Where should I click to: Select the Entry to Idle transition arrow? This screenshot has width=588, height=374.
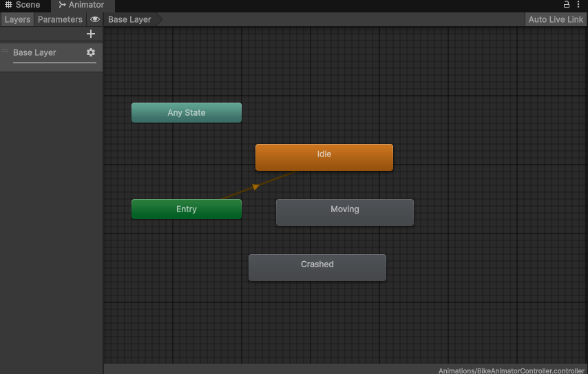[x=255, y=187]
